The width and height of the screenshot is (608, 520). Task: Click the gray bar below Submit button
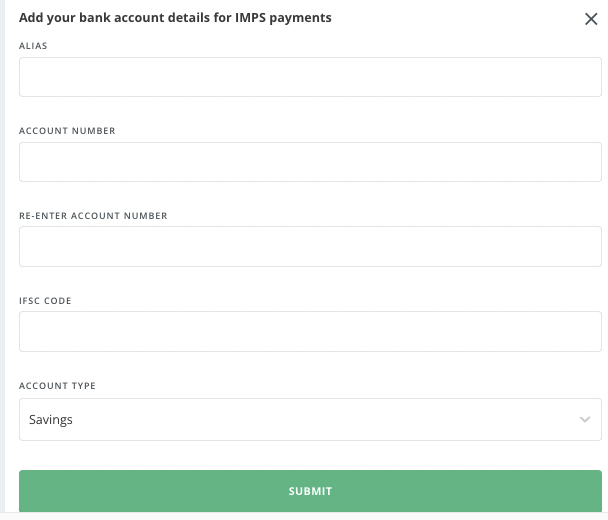[x=304, y=516]
